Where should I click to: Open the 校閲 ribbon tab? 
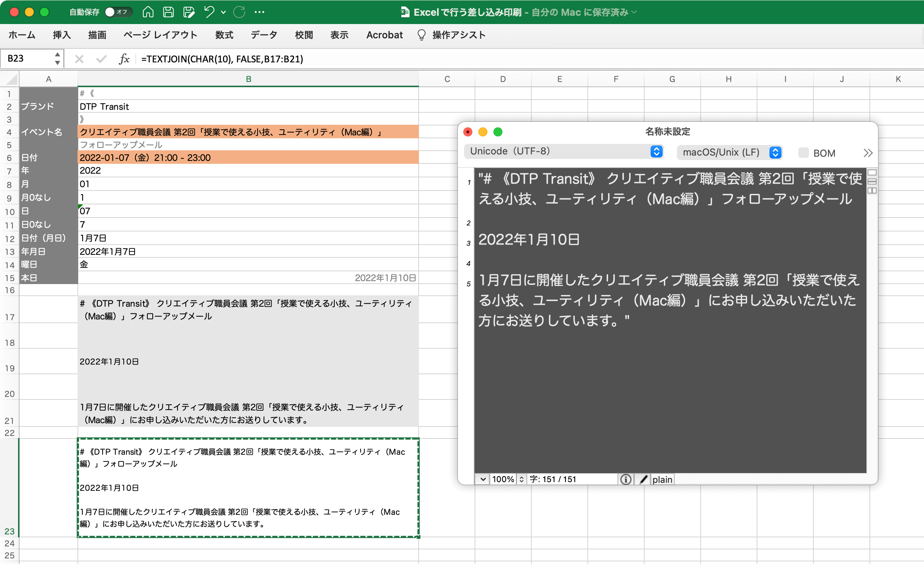tap(304, 35)
